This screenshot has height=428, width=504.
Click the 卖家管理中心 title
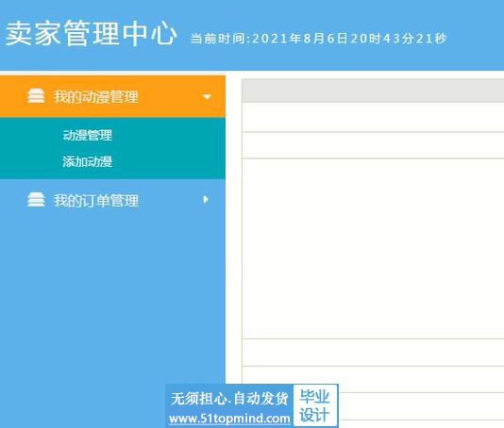91,33
